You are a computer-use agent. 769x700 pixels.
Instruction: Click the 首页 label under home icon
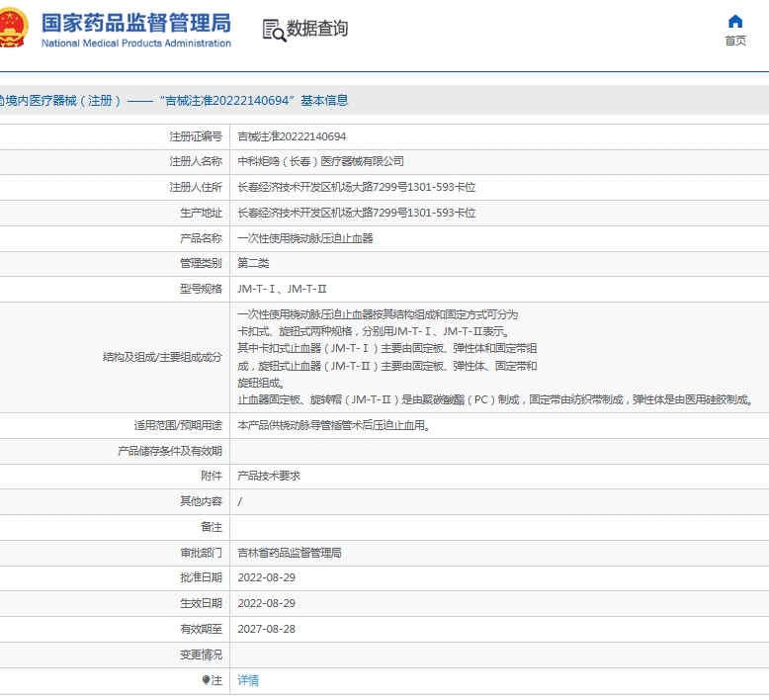tap(735, 41)
